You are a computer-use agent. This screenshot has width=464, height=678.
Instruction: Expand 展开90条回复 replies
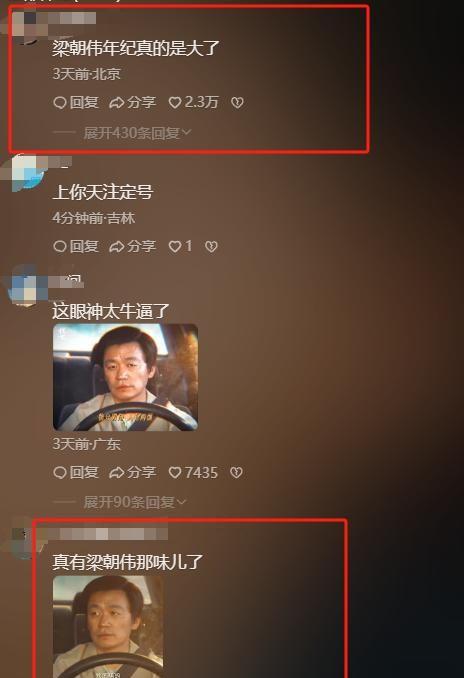pyautogui.click(x=134, y=502)
